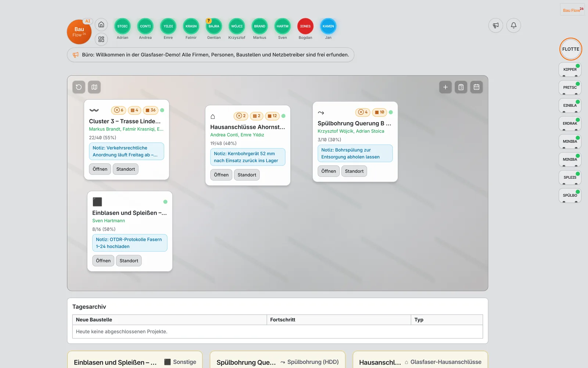The height and width of the screenshot is (368, 588).
Task: Open Hausanschlüsse Ahornst card
Action: coord(221,175)
